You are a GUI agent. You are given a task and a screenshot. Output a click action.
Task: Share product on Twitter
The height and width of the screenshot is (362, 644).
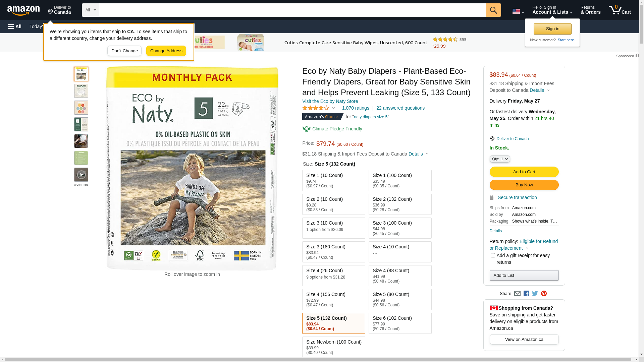535,294
